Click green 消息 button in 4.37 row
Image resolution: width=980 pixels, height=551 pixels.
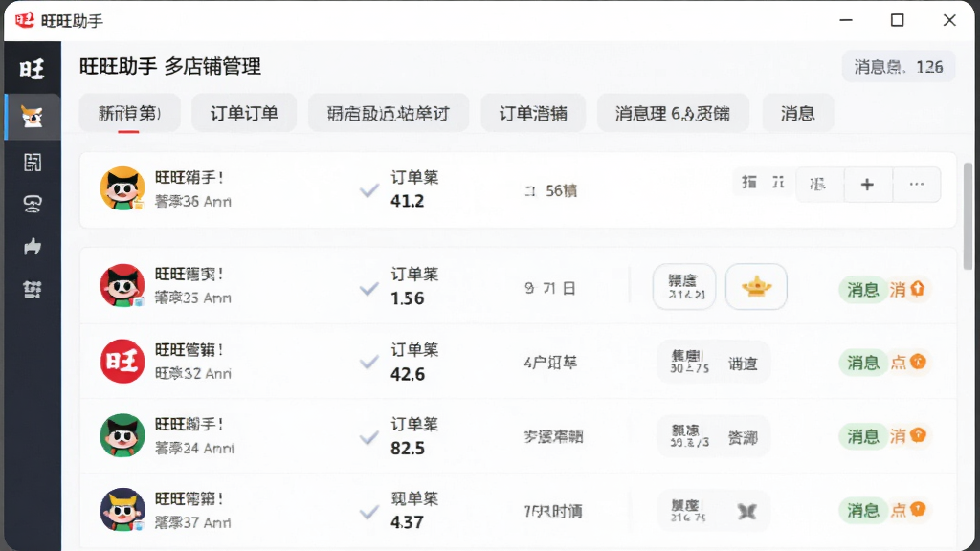(x=862, y=511)
